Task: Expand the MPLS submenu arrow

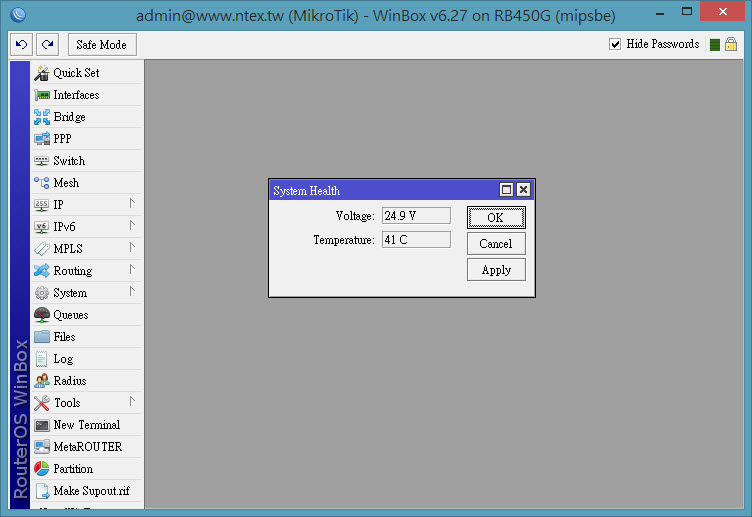Action: (x=132, y=247)
